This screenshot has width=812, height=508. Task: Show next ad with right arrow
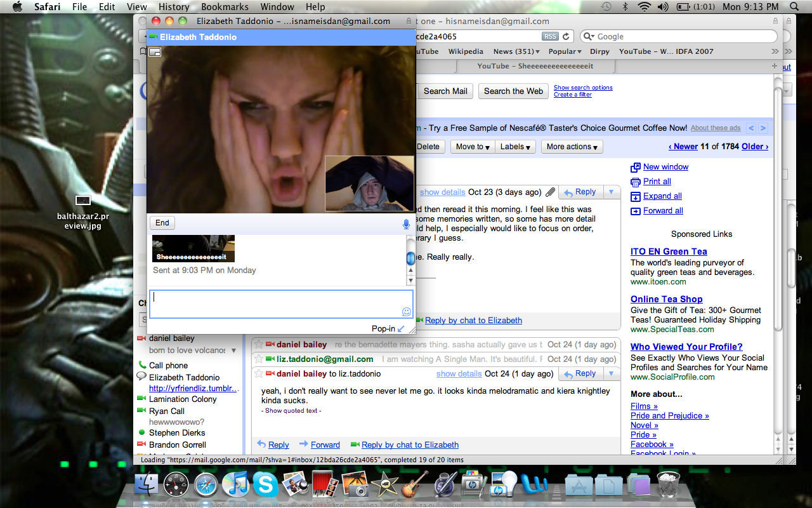tap(763, 128)
